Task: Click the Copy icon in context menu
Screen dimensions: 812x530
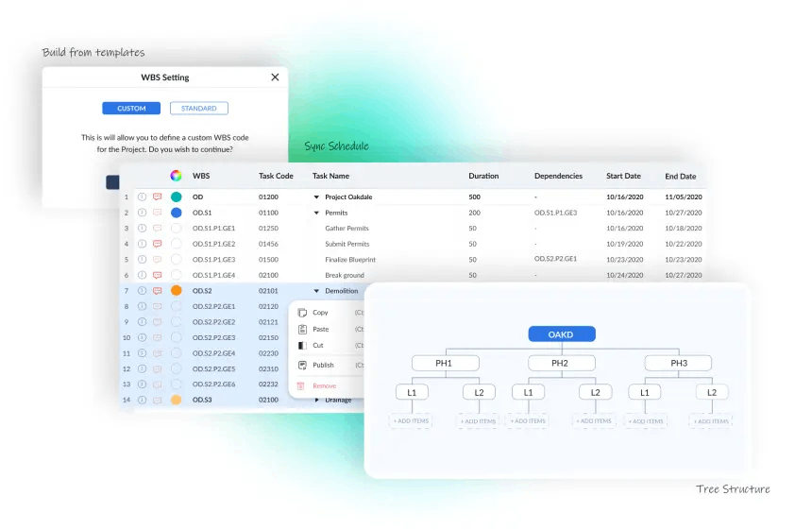Action: (x=302, y=313)
